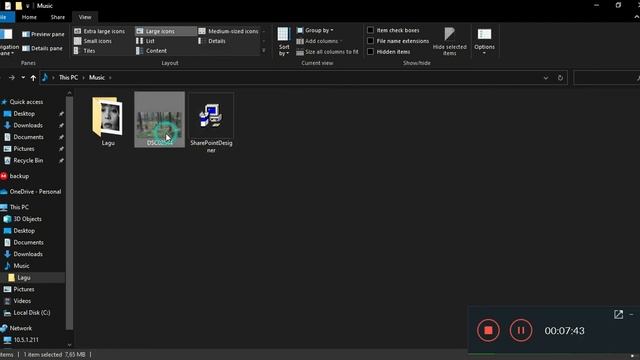Click the navigation pane scrollbar
640x360 pixels.
(x=69, y=212)
